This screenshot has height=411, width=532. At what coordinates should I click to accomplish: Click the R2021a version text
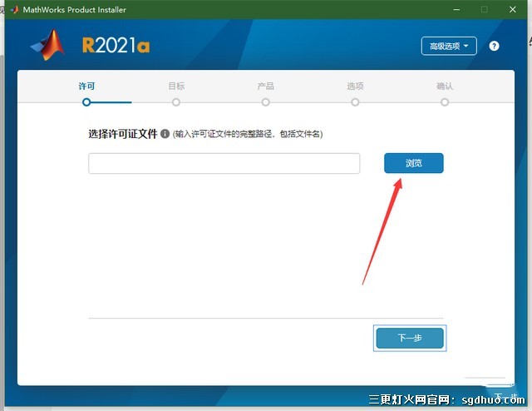(116, 45)
